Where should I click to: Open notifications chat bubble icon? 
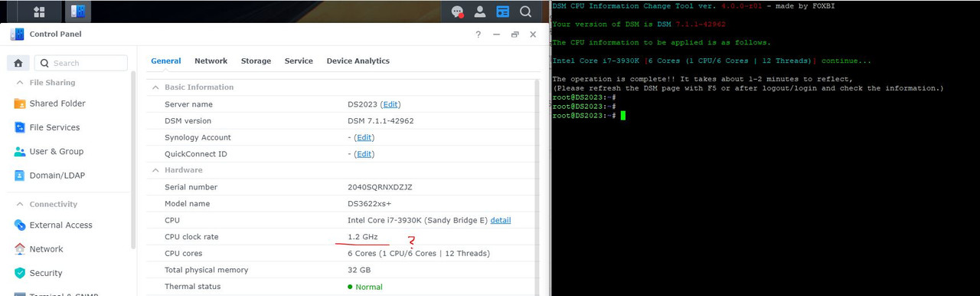point(457,12)
